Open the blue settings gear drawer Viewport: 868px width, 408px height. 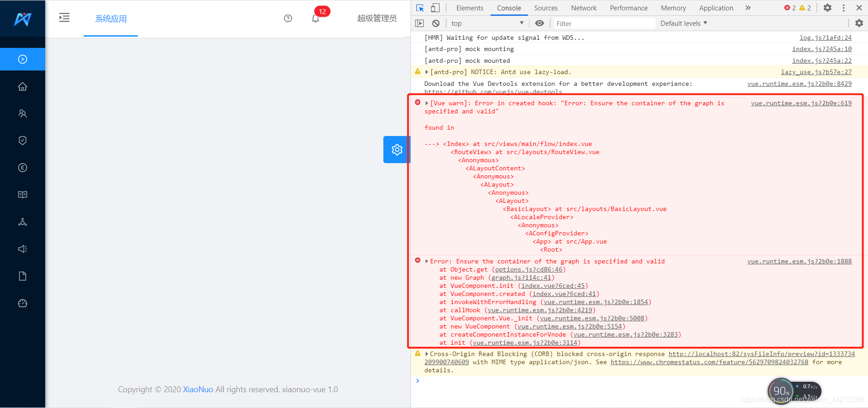[397, 150]
